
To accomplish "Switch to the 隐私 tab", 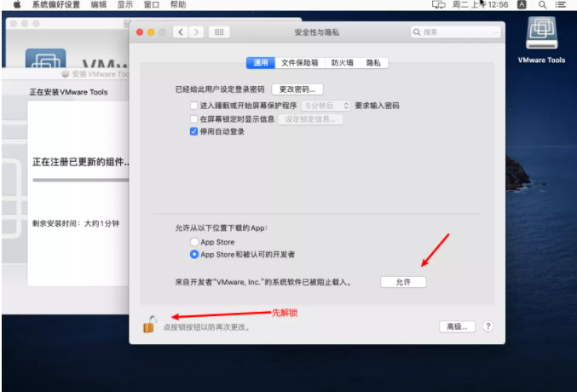I will coord(373,62).
